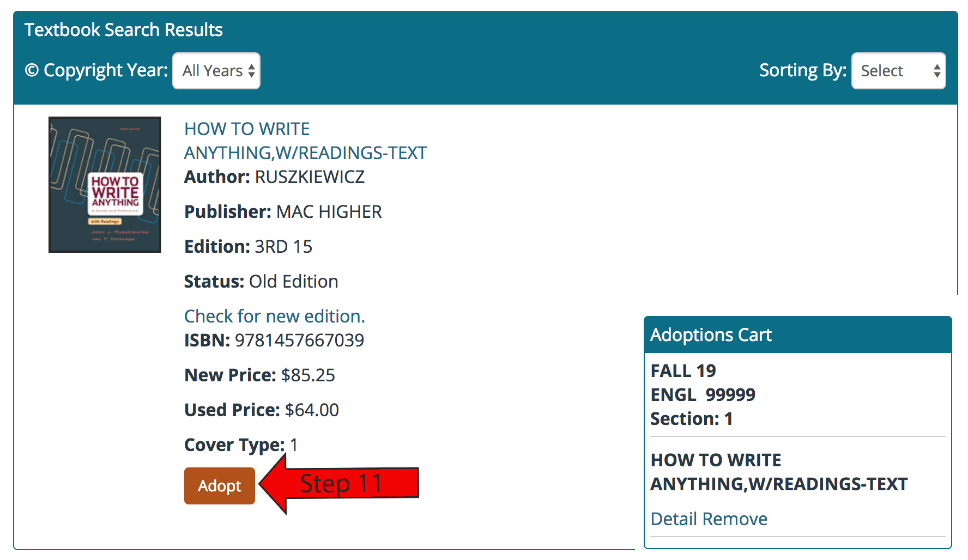Click the orange Adopt button
Viewport: 968px width, 560px height.
(220, 486)
